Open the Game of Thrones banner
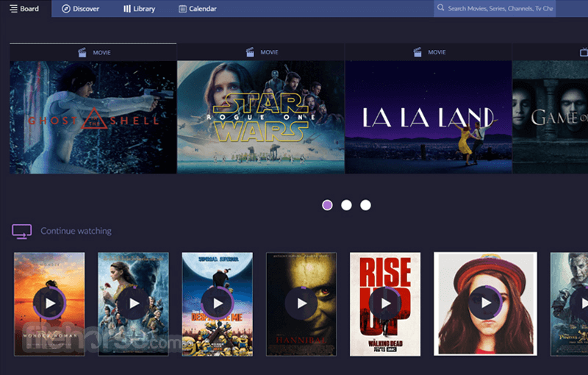Viewport: 588px width, 375px height. coord(550,117)
